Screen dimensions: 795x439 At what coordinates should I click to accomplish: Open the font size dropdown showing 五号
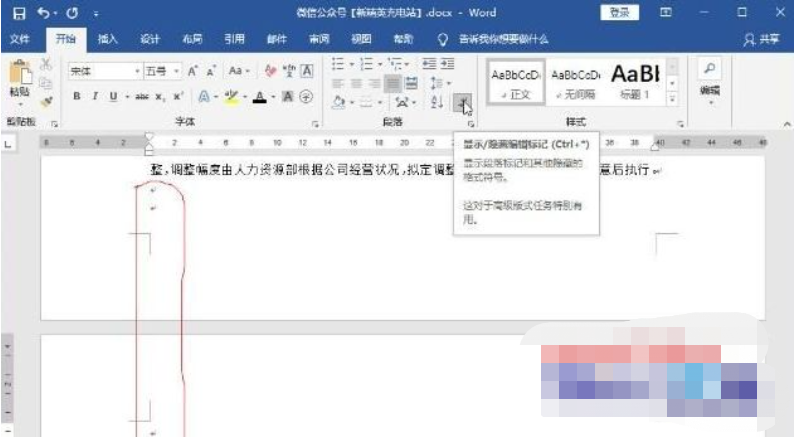click(162, 72)
